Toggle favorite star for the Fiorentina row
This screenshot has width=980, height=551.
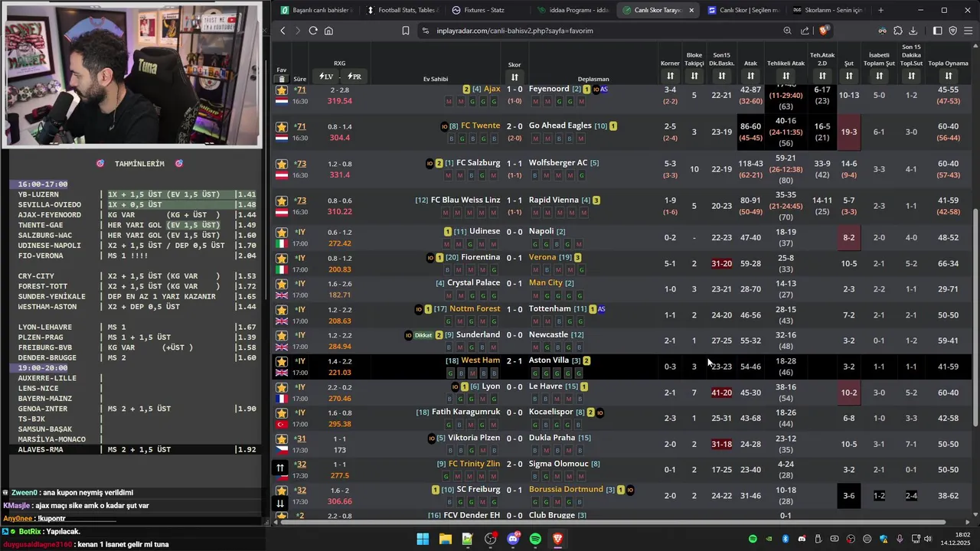(282, 259)
